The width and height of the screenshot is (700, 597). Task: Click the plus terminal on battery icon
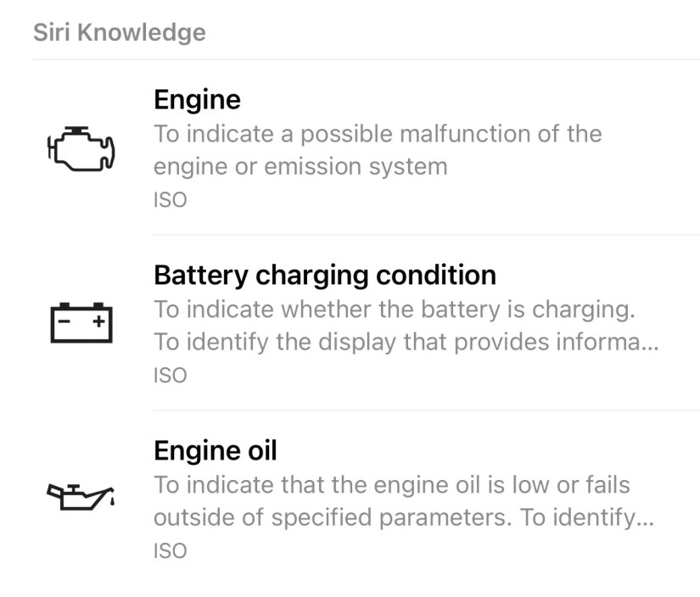pos(98,321)
